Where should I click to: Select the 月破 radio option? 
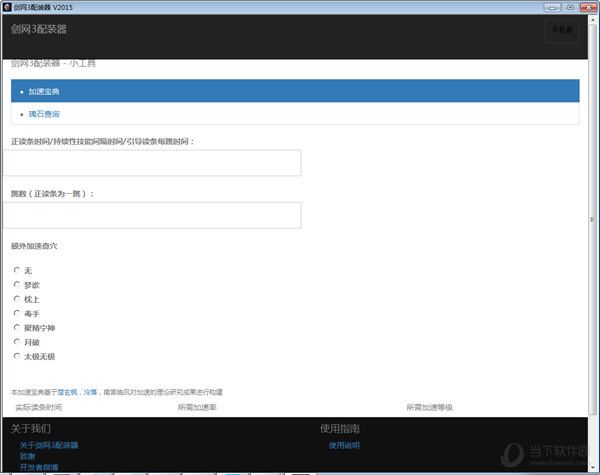[x=16, y=341]
